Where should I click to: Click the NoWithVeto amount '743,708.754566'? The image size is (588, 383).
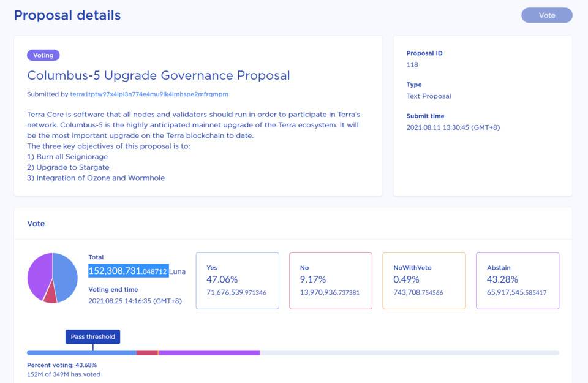pos(418,292)
